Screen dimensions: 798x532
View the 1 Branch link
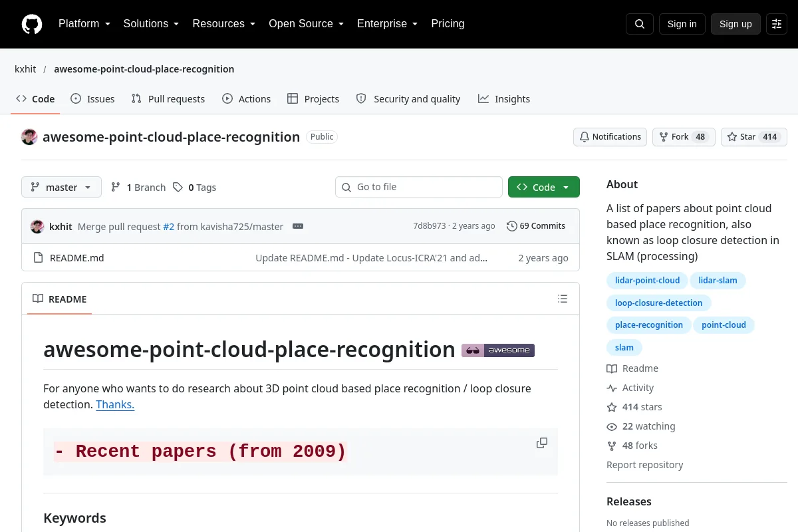point(138,188)
